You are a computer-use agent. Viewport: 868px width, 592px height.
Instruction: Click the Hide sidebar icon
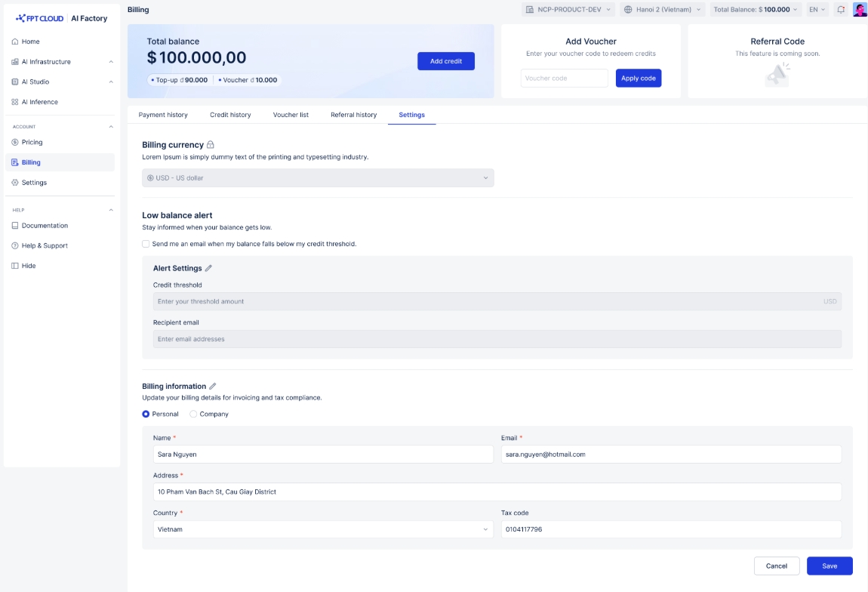click(15, 266)
